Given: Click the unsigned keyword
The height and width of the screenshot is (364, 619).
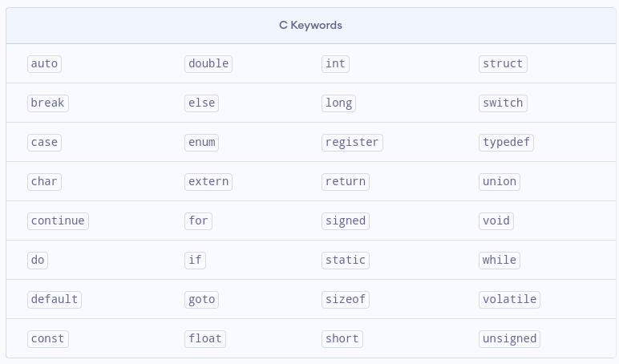Looking at the screenshot, I should (509, 338).
